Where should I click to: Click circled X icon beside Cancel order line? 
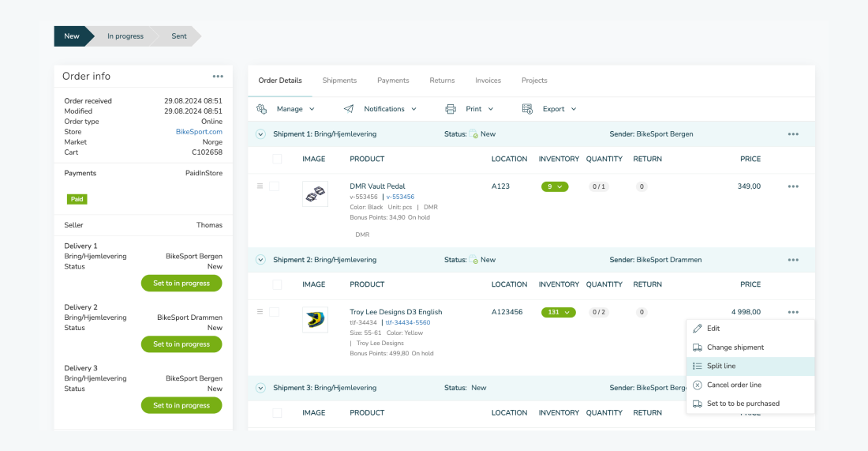698,385
